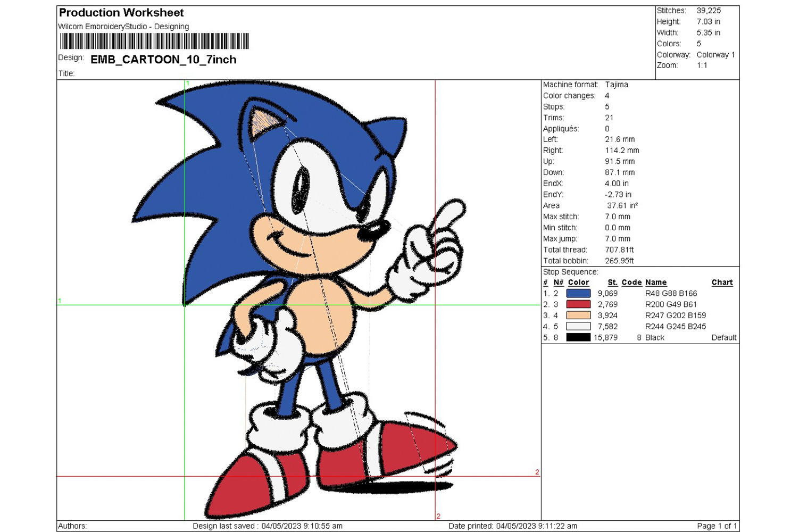Click the Design last saved timestamp
This screenshot has height=532, width=799.
tap(268, 526)
